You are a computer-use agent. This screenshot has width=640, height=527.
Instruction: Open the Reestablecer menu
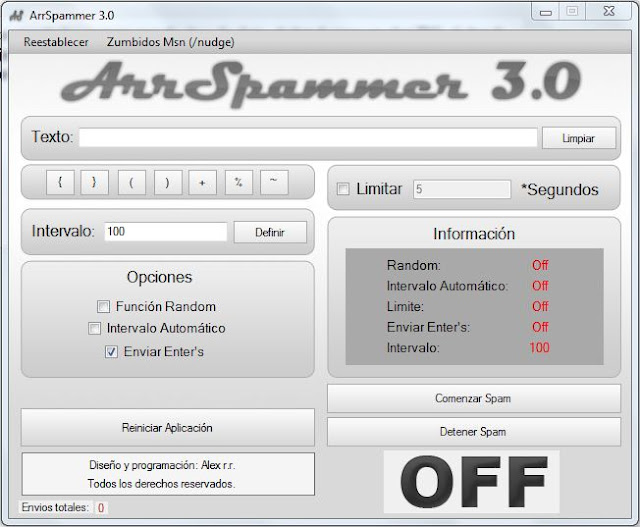tap(56, 42)
